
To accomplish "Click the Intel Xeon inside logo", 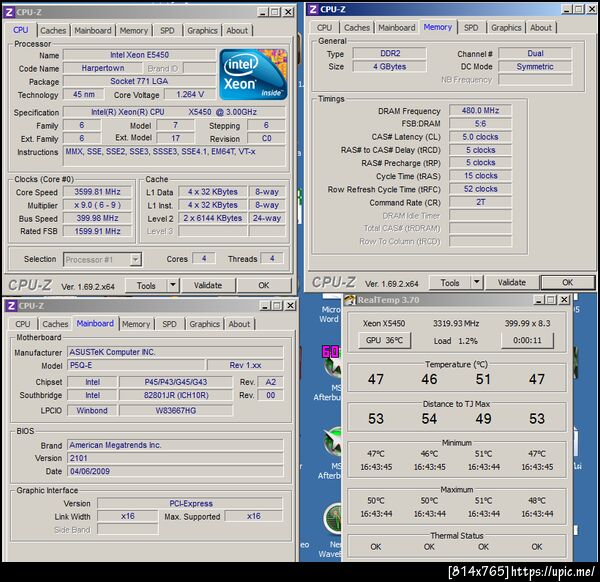I will coord(253,75).
